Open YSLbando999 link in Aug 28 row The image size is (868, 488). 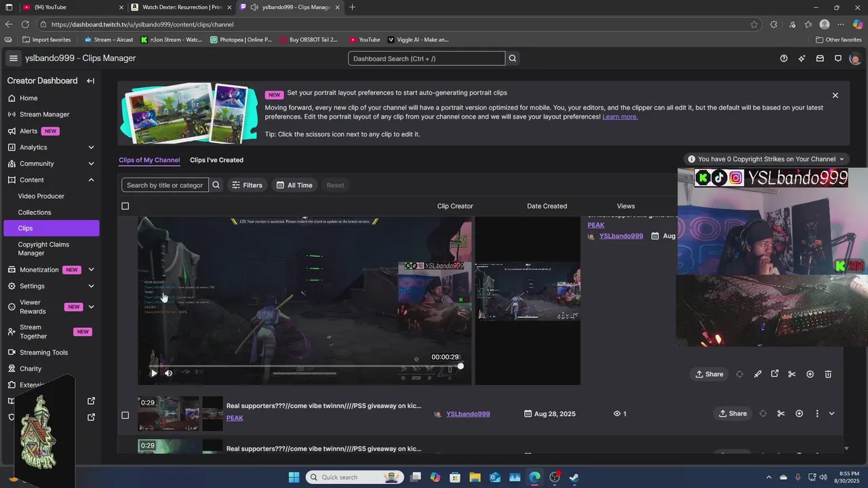tap(468, 414)
